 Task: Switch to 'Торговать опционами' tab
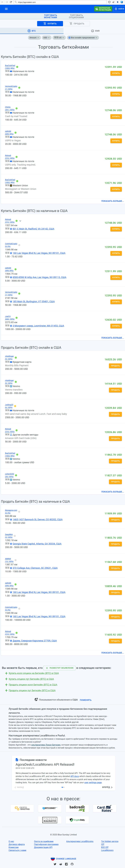[x=76, y=16]
